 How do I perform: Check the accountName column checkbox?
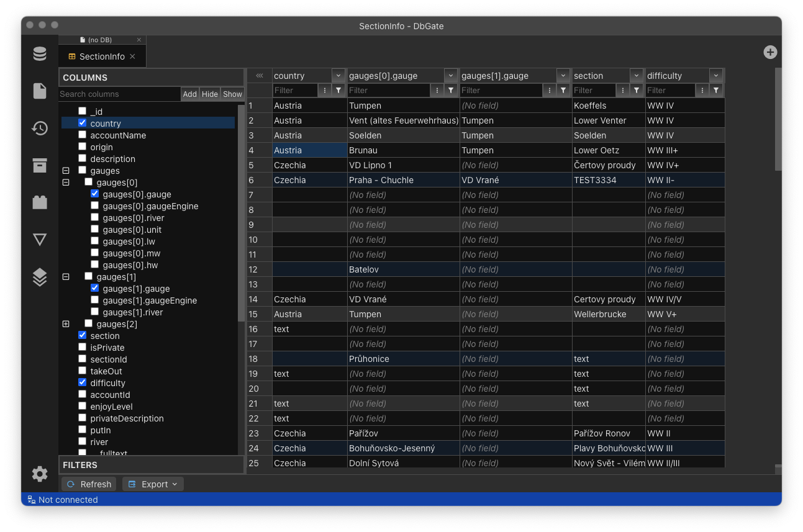82,135
